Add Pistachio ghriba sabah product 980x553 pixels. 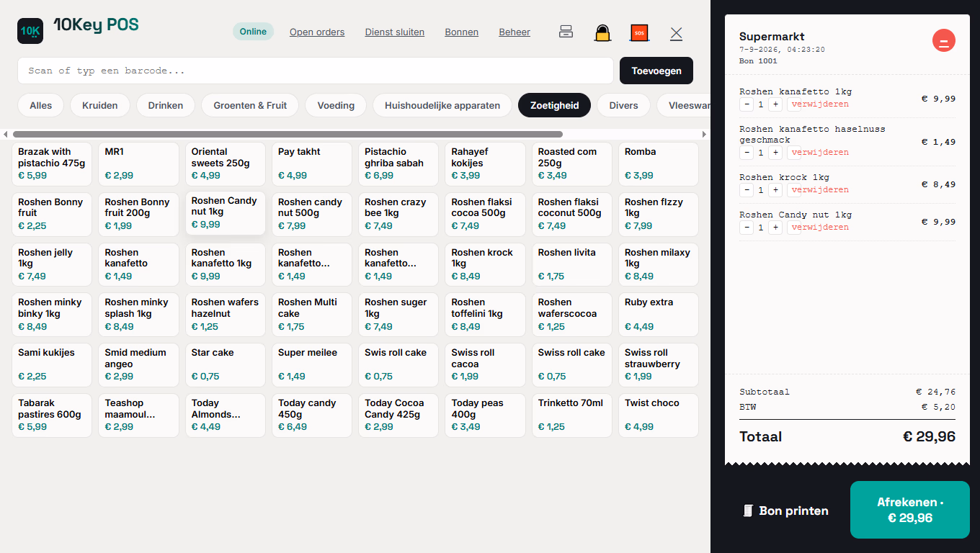[398, 164]
